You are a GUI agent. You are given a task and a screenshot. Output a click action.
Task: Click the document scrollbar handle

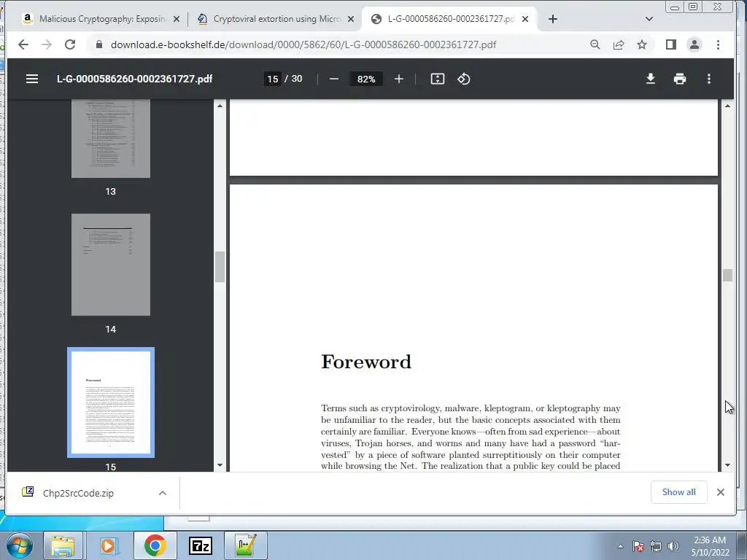(x=727, y=275)
